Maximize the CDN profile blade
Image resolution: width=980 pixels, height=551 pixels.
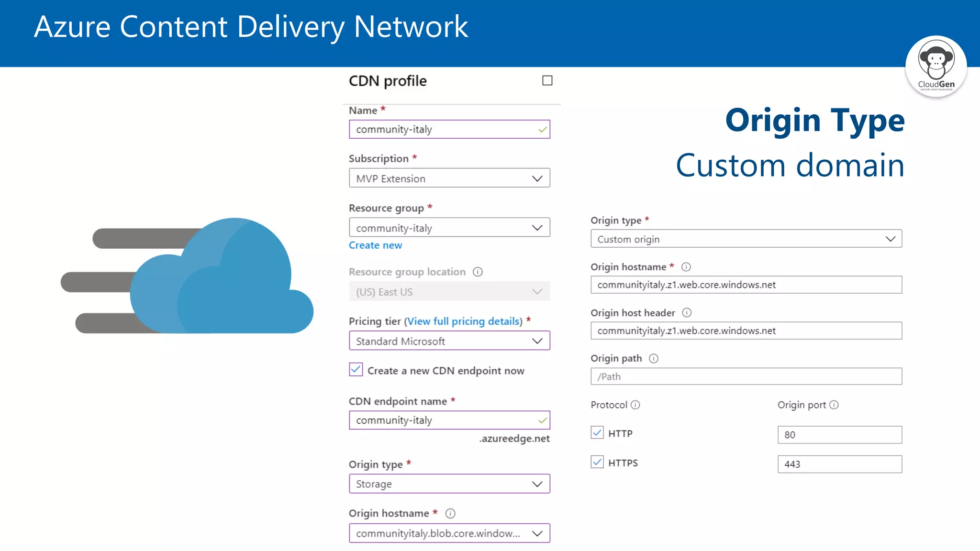pyautogui.click(x=547, y=80)
